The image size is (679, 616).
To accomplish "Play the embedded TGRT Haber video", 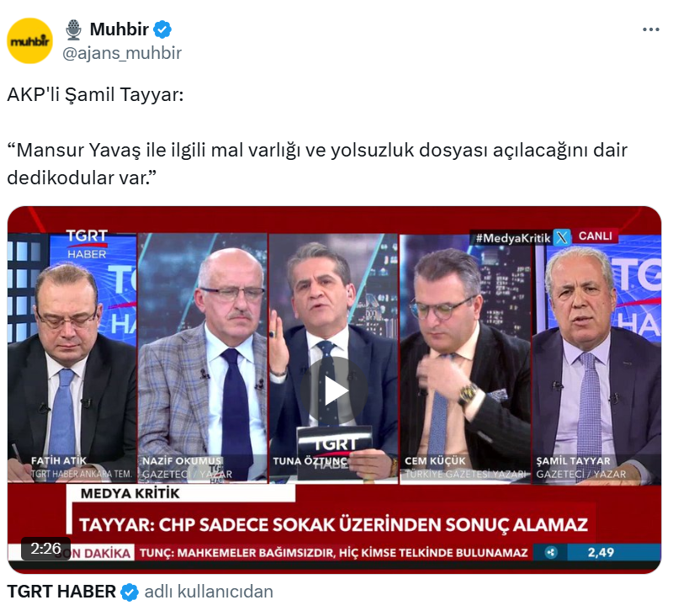I will pos(334,390).
